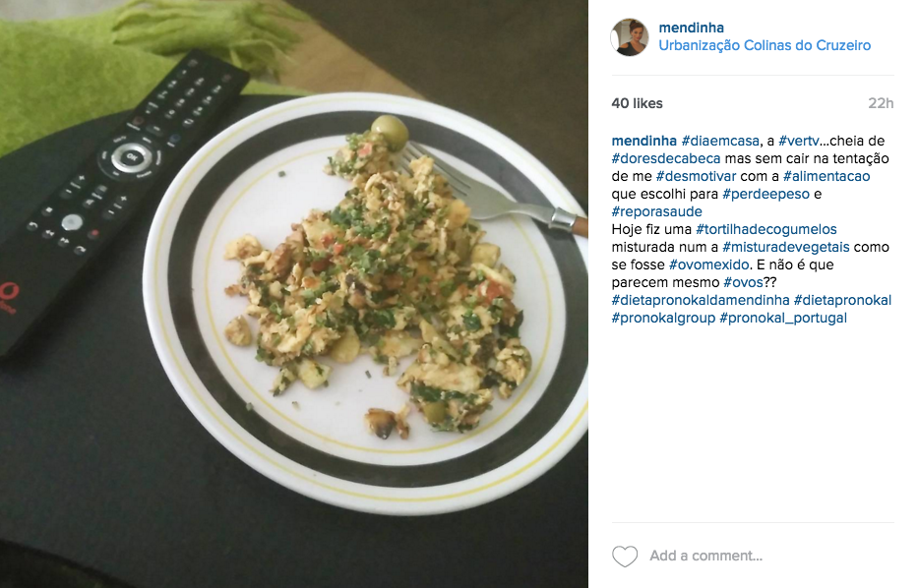Screen dimensions: 918x588
Task: View the 40 likes list
Action: pos(637,103)
